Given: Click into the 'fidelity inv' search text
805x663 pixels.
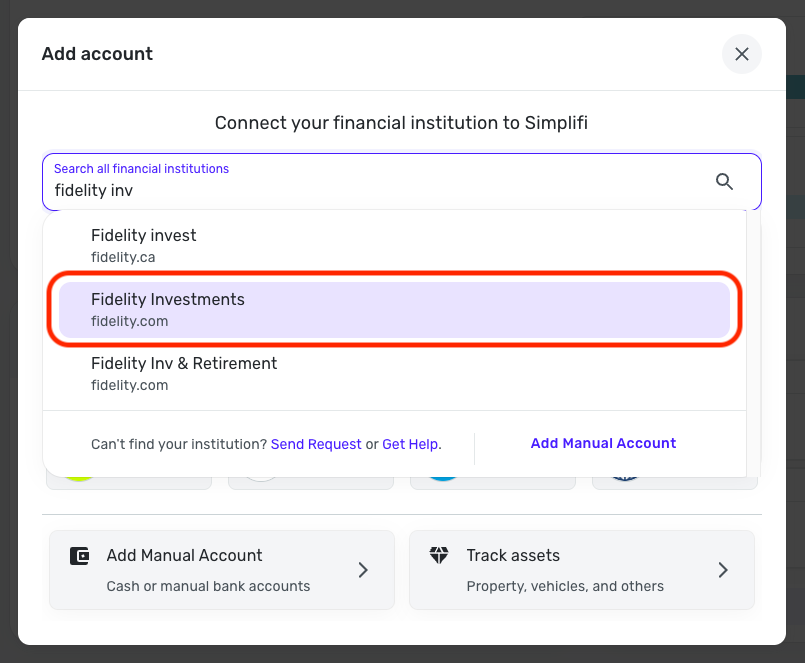Looking at the screenshot, I should 94,190.
